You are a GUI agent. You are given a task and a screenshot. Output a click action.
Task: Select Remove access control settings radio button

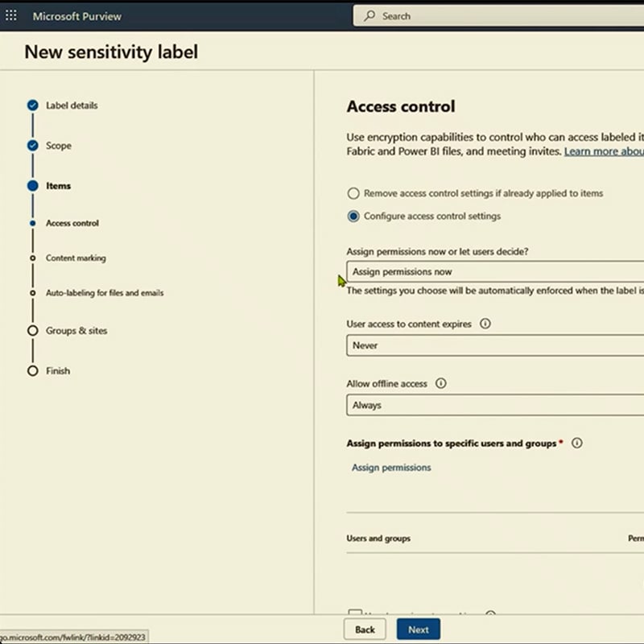click(353, 193)
